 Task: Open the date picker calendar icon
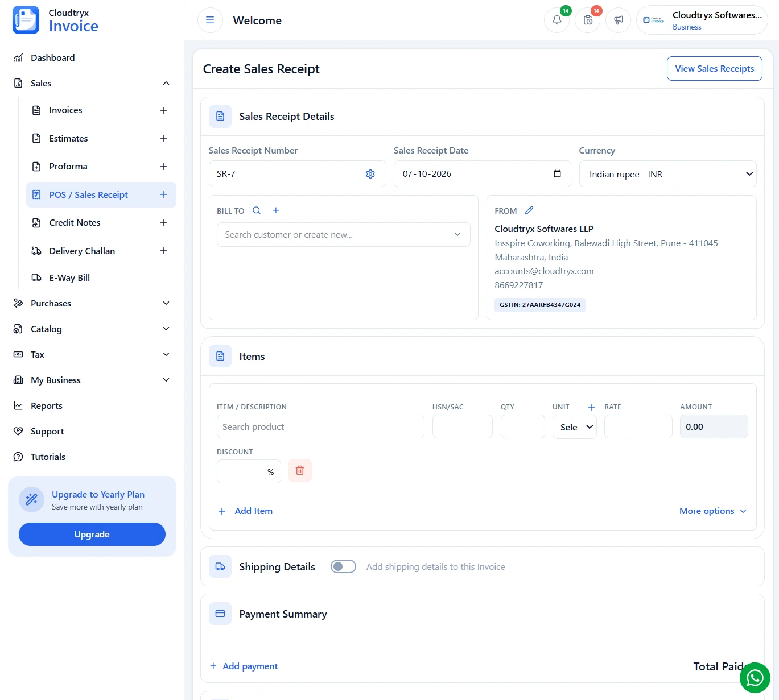(557, 174)
